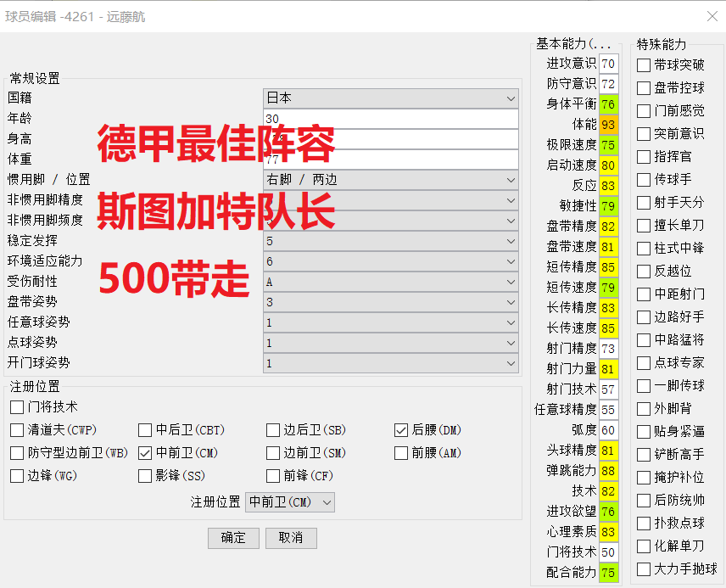Click the 任意球精度 value field 55
The image size is (726, 588).
click(x=608, y=410)
